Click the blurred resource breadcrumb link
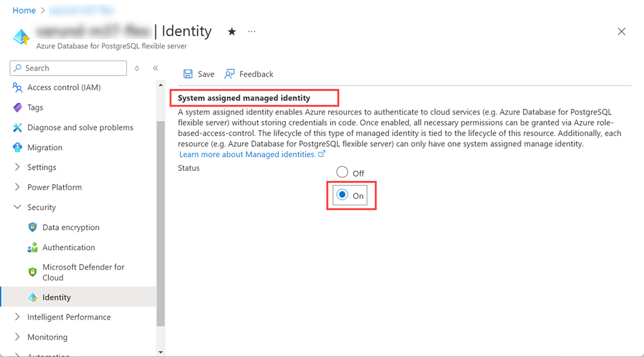This screenshot has height=357, width=644. pyautogui.click(x=81, y=10)
